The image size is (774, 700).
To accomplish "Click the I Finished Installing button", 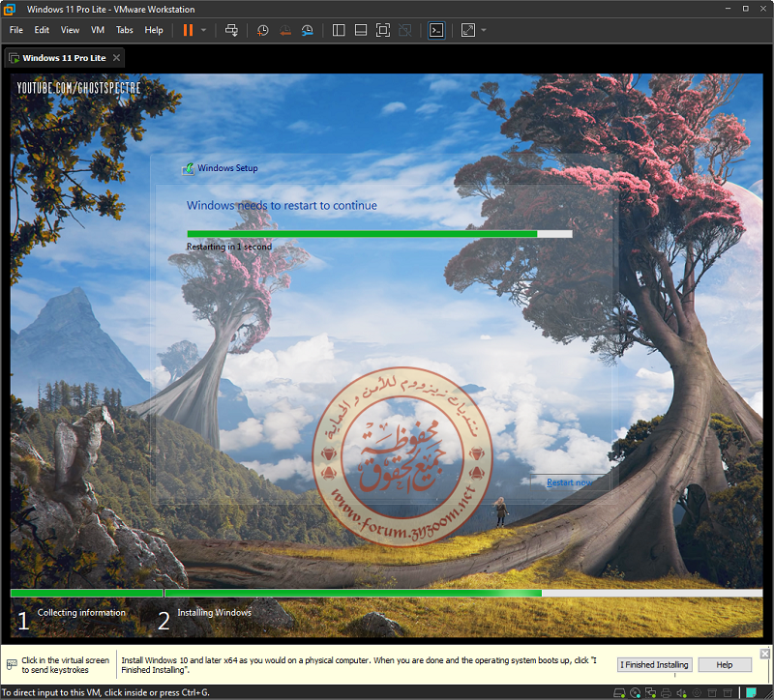I will point(654,665).
